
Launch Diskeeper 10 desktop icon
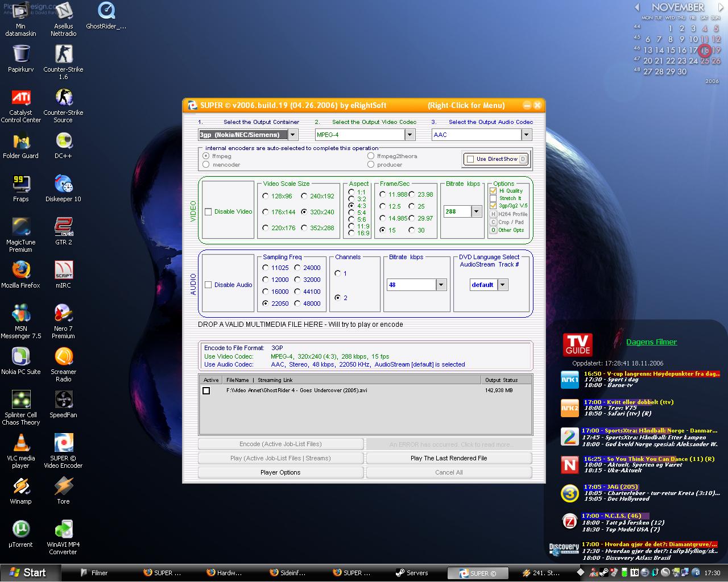click(x=63, y=189)
